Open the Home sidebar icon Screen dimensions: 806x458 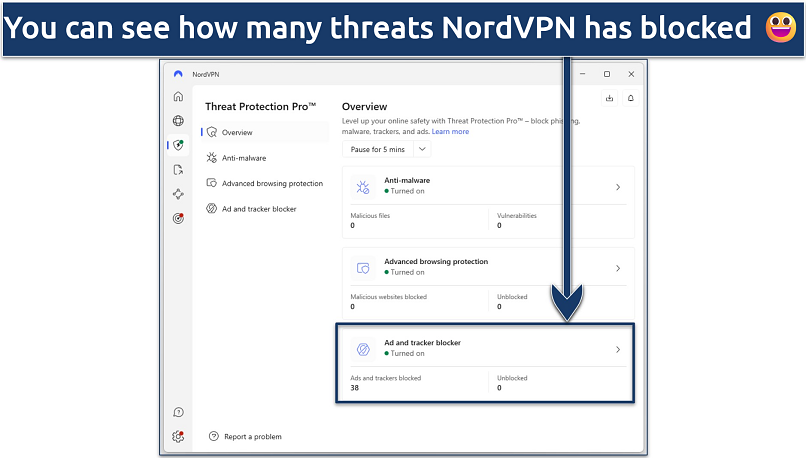click(x=178, y=96)
